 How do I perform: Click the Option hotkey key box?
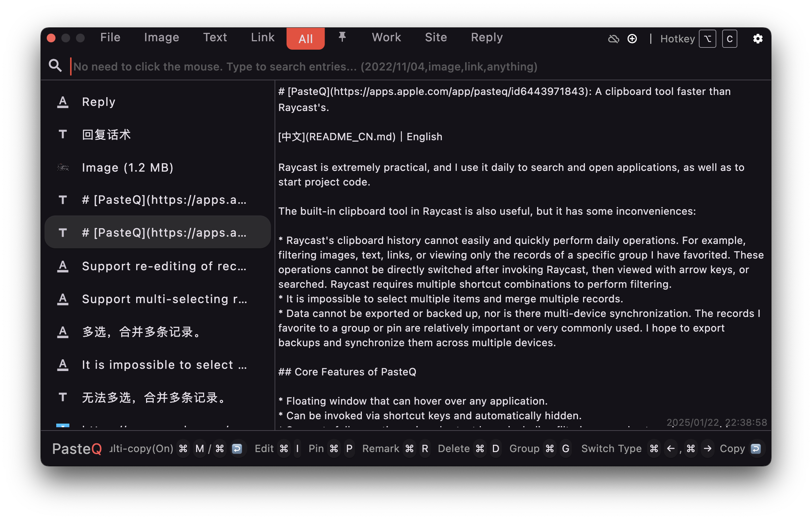(707, 39)
